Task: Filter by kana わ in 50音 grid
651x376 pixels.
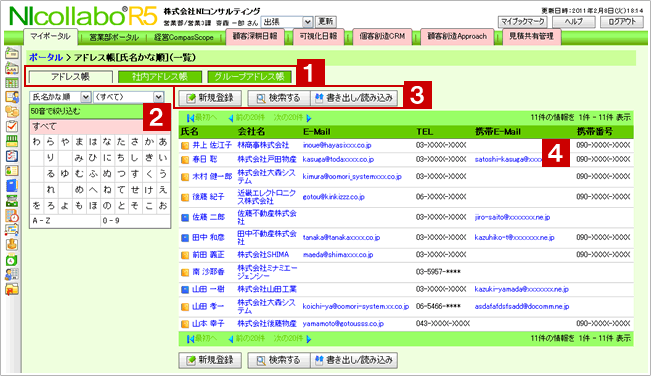Action: pos(37,142)
